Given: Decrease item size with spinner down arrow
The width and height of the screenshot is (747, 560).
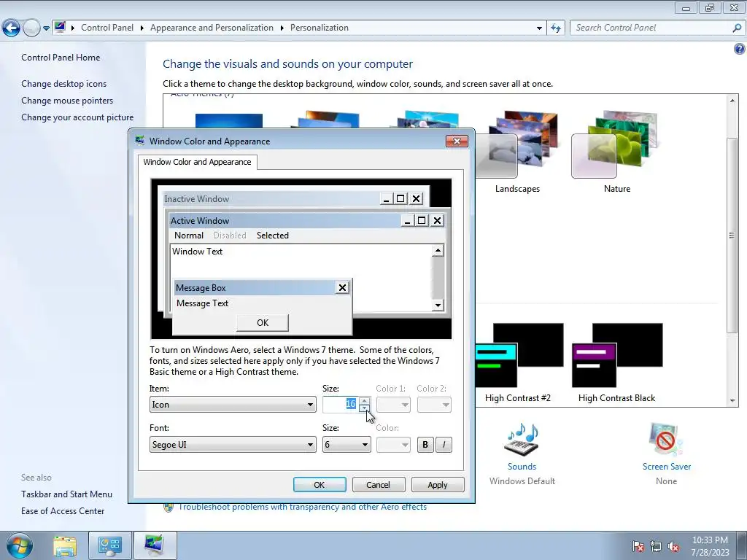Looking at the screenshot, I should click(x=365, y=408).
